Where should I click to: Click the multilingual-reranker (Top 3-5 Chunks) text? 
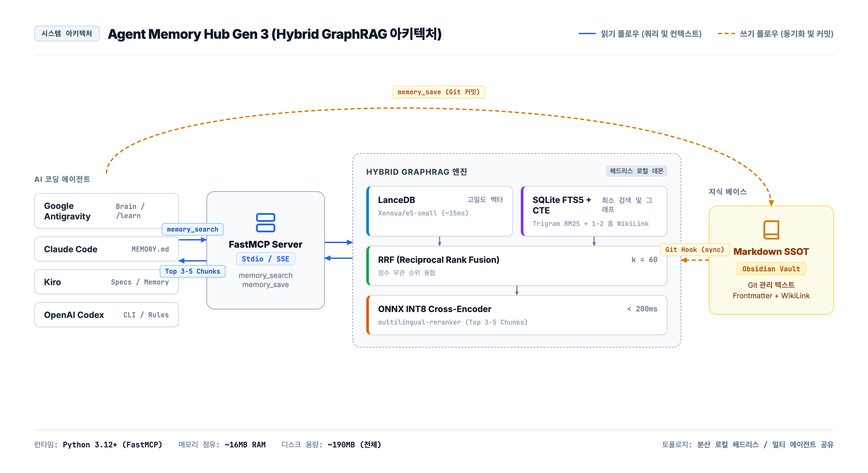click(452, 322)
